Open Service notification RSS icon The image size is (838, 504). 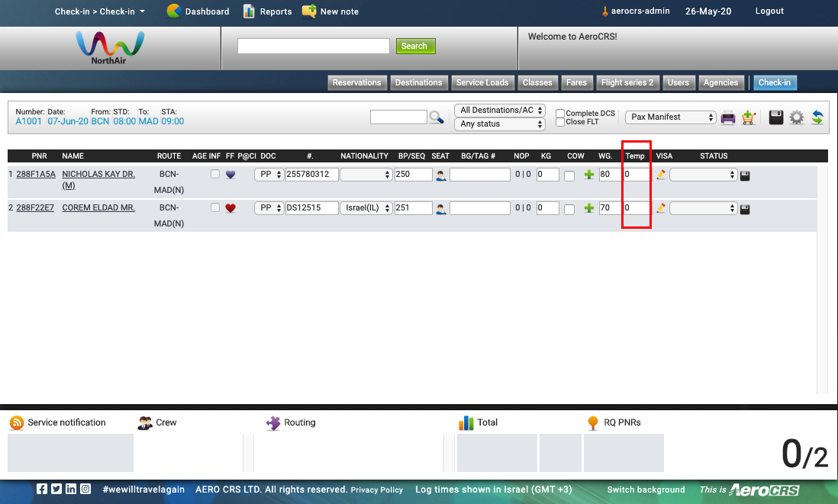click(17, 423)
